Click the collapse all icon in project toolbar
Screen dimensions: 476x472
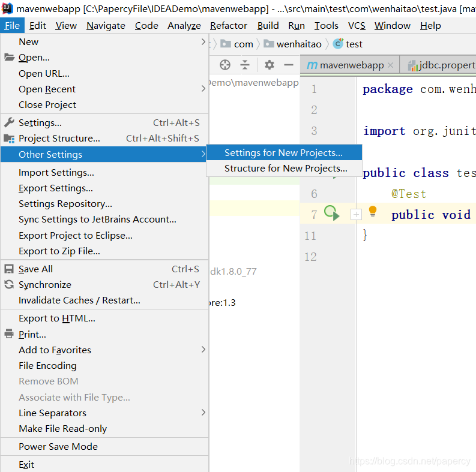[245, 65]
